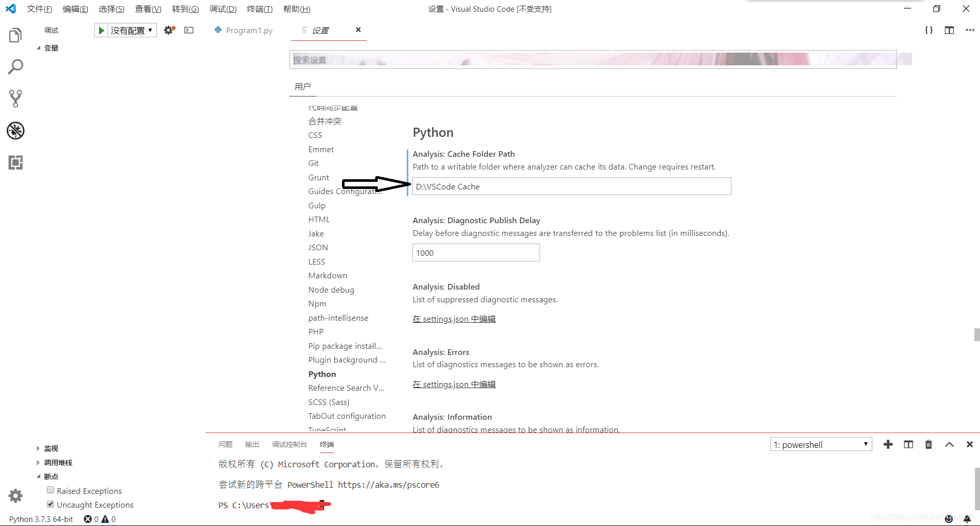Open launch.json configuration gear
Image resolution: width=980 pixels, height=526 pixels.
(169, 30)
